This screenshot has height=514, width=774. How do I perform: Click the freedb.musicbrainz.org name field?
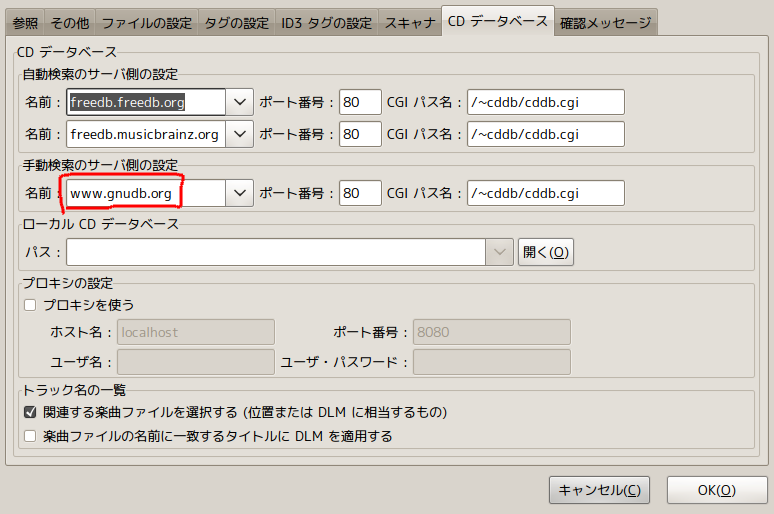click(x=146, y=134)
